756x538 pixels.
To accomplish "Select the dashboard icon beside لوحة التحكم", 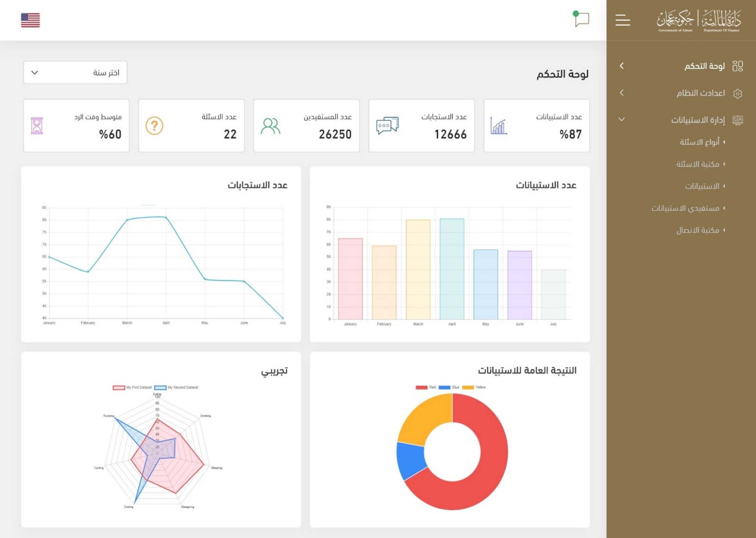I will pyautogui.click(x=738, y=66).
